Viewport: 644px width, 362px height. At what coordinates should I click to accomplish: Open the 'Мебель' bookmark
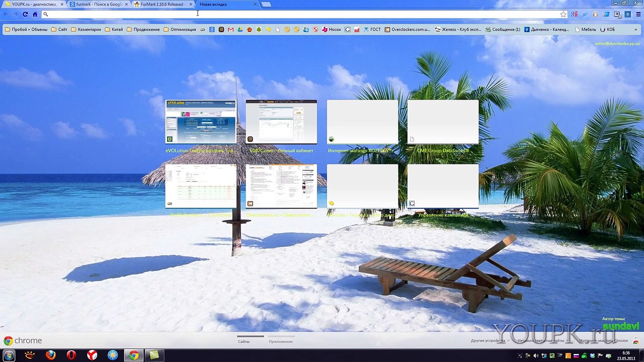pos(585,30)
